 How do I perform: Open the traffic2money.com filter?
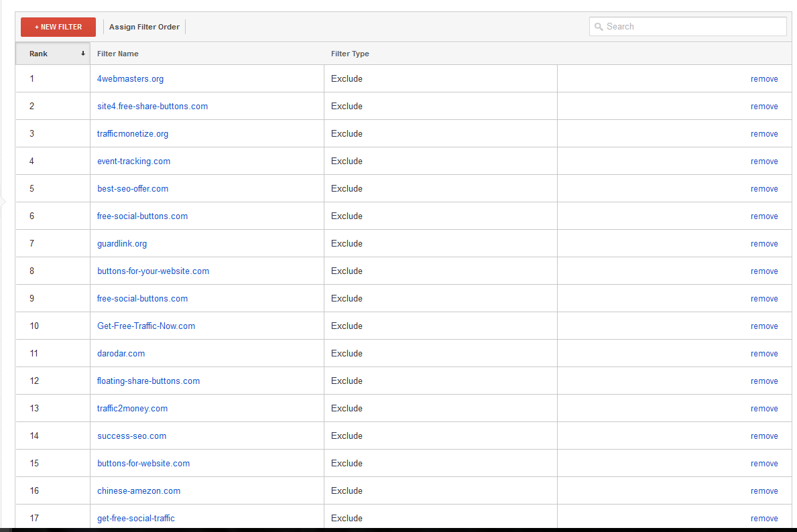132,408
